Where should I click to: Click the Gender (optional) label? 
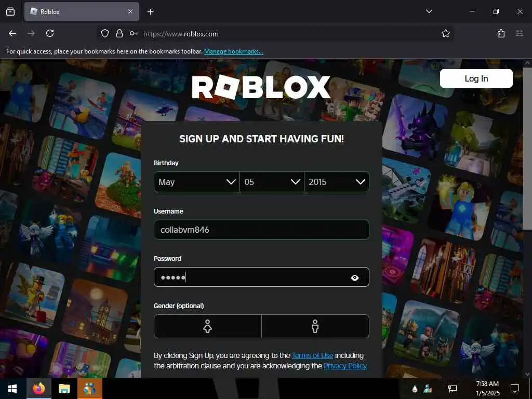tap(179, 305)
